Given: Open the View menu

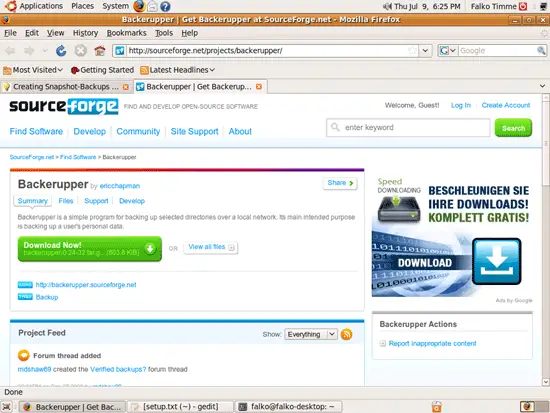Looking at the screenshot, I should (x=55, y=33).
